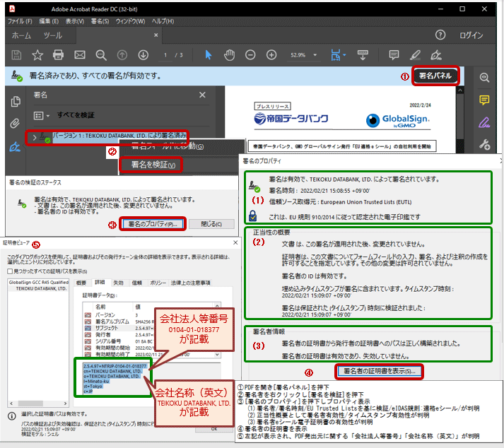Image resolution: width=504 pixels, height=448 pixels.
Task: Click the magnifier search toolbar icon
Action: [x=101, y=55]
